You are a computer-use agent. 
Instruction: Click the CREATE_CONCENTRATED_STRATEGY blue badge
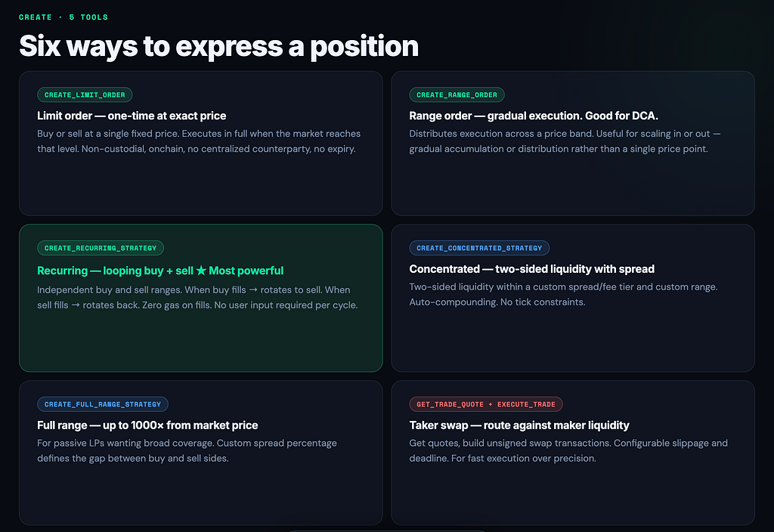pos(479,248)
